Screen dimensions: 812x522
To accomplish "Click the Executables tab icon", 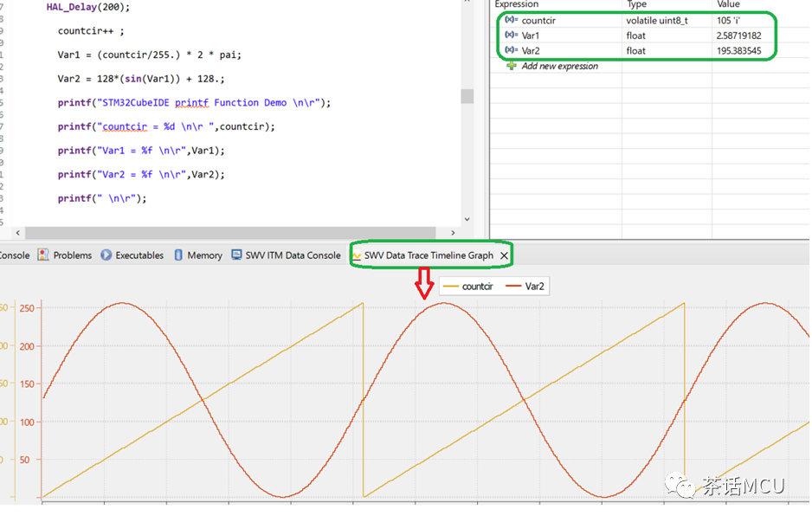I will pos(106,255).
